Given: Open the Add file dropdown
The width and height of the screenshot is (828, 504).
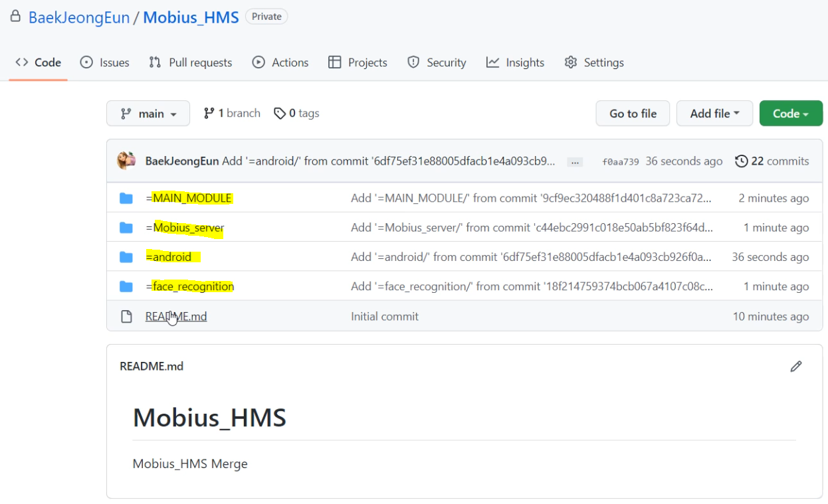Looking at the screenshot, I should (714, 114).
